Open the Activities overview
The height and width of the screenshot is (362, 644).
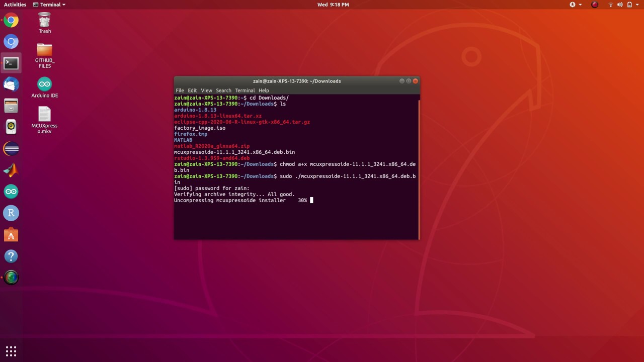[15, 5]
